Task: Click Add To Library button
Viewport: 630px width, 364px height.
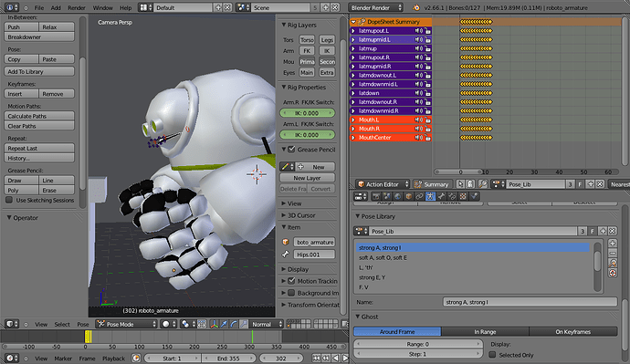Action: [x=39, y=71]
